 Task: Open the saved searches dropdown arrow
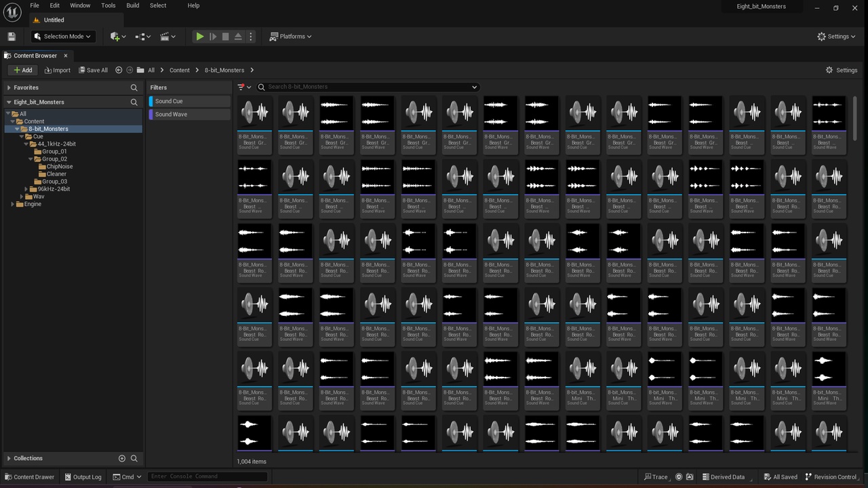(x=475, y=87)
